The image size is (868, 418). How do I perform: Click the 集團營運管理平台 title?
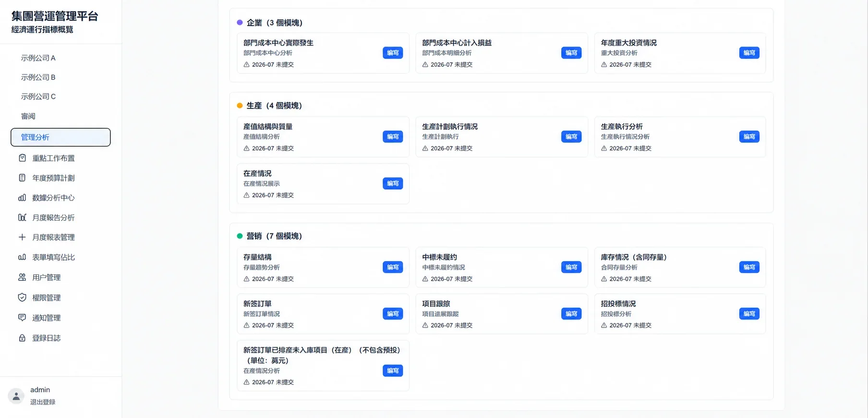coord(55,16)
